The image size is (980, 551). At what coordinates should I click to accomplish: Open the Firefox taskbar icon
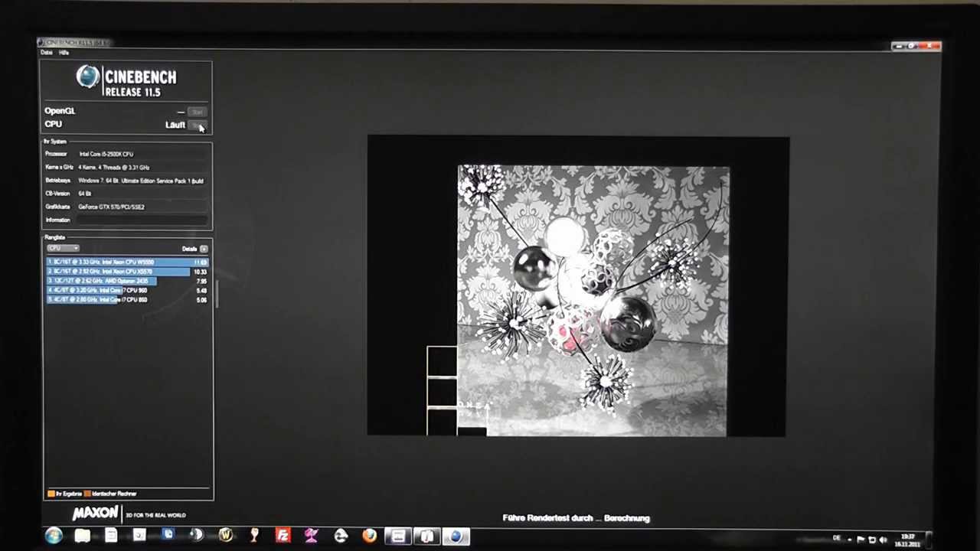pos(369,536)
